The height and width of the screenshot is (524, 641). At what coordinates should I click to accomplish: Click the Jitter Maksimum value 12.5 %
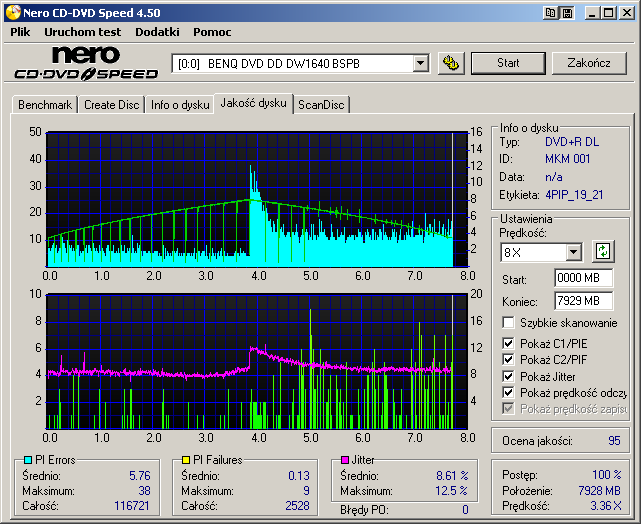click(452, 490)
